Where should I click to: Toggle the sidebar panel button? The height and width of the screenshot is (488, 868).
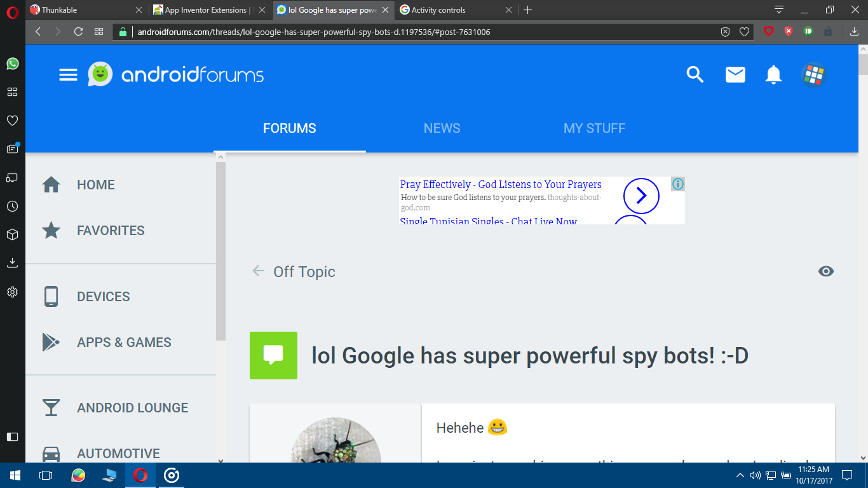pyautogui.click(x=12, y=437)
